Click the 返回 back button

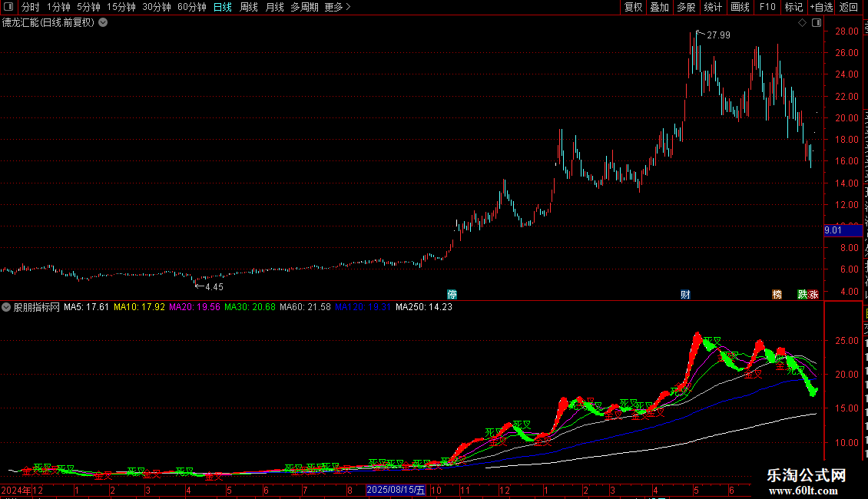tap(849, 7)
